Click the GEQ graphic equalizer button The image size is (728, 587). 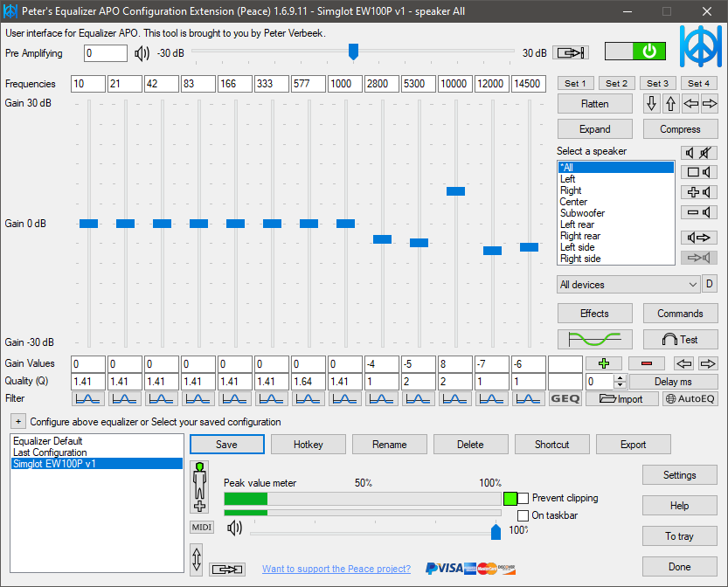(565, 398)
